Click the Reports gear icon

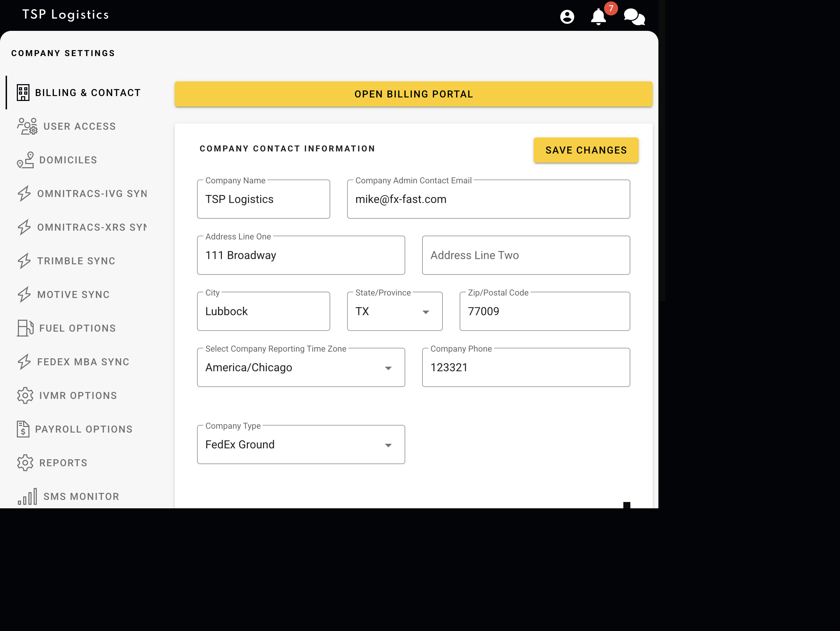(25, 463)
